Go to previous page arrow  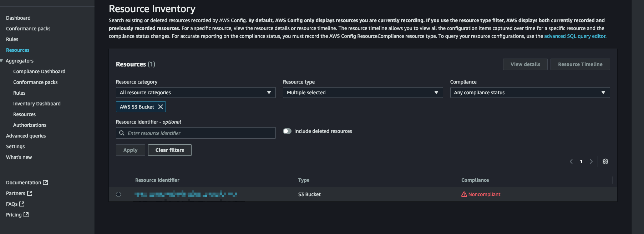point(571,161)
